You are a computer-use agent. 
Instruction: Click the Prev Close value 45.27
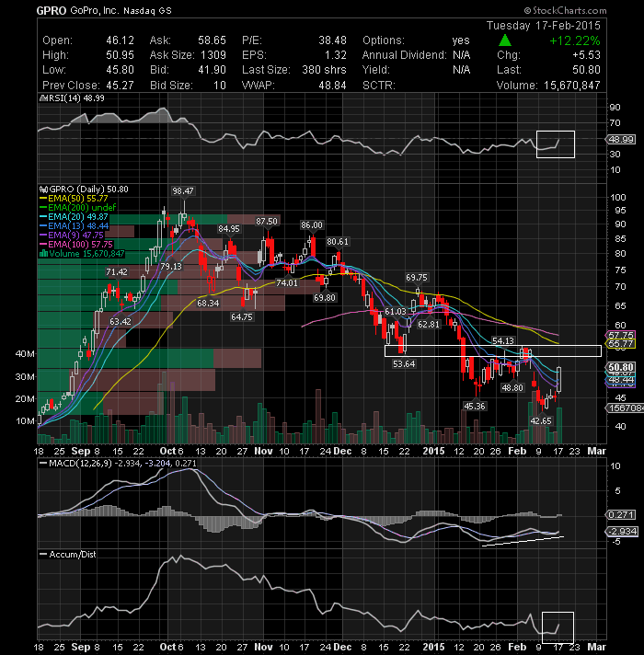(120, 86)
